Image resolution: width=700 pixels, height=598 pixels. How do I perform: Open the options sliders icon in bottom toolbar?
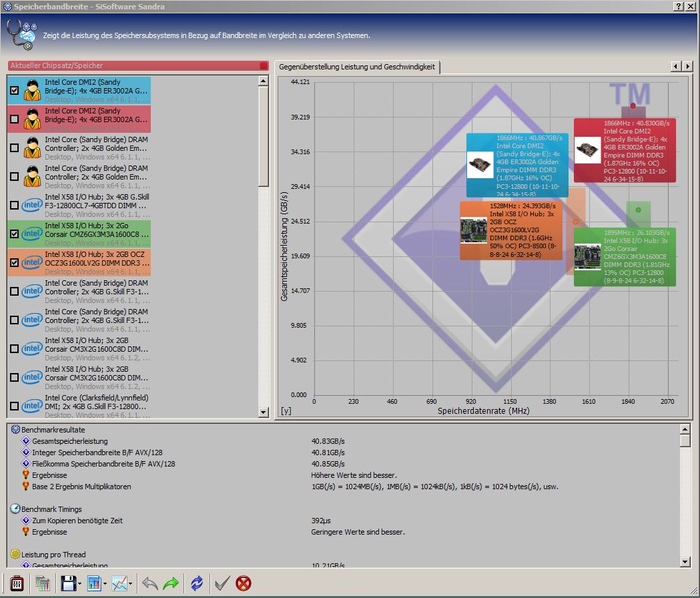click(17, 583)
